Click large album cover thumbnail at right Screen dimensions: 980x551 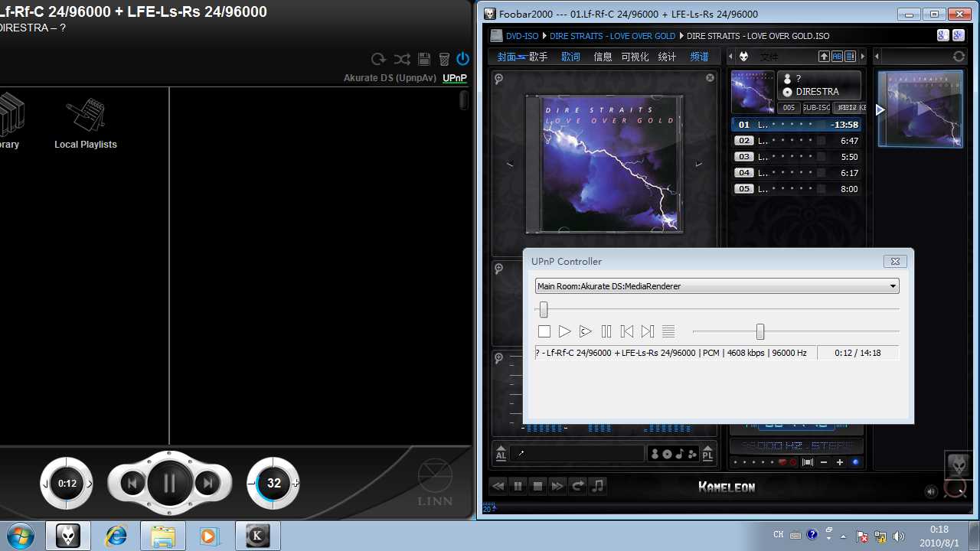(920, 109)
